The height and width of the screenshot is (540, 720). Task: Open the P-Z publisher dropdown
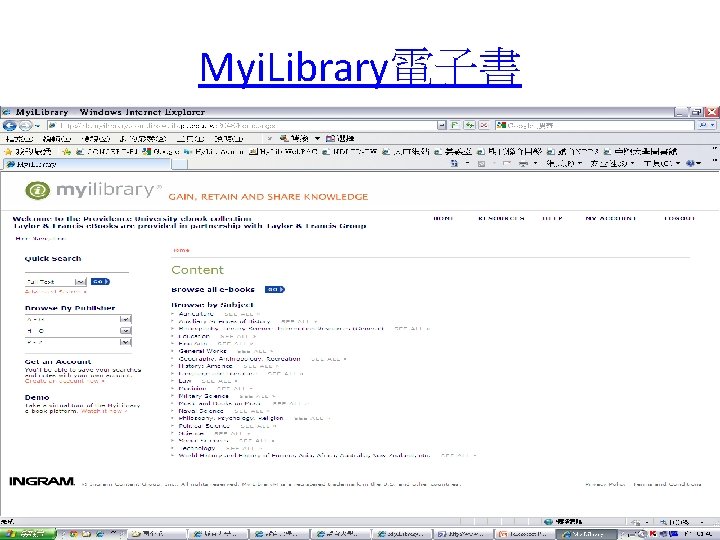click(78, 342)
